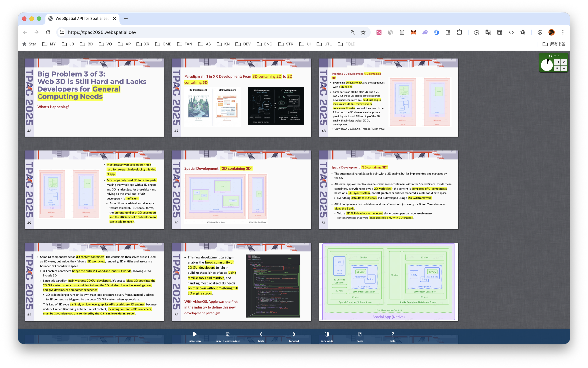Go back with the back arrow
Screen dimensions: 588x368
(261, 334)
